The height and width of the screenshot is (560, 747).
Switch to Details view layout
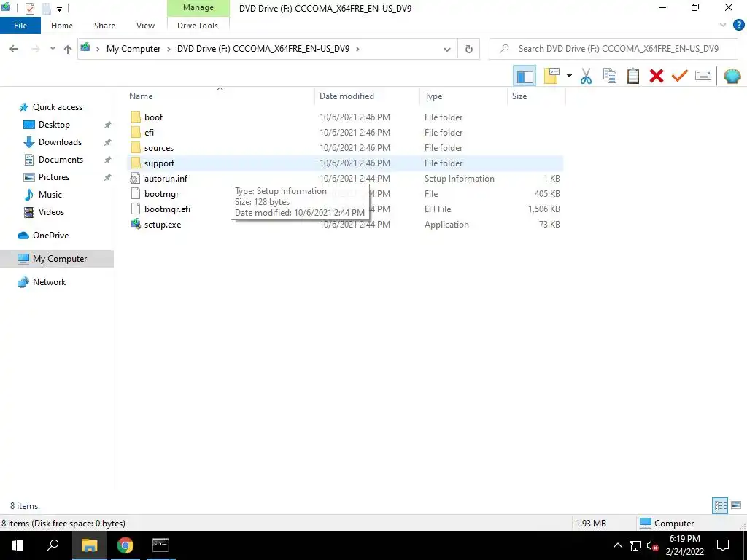pos(720,505)
